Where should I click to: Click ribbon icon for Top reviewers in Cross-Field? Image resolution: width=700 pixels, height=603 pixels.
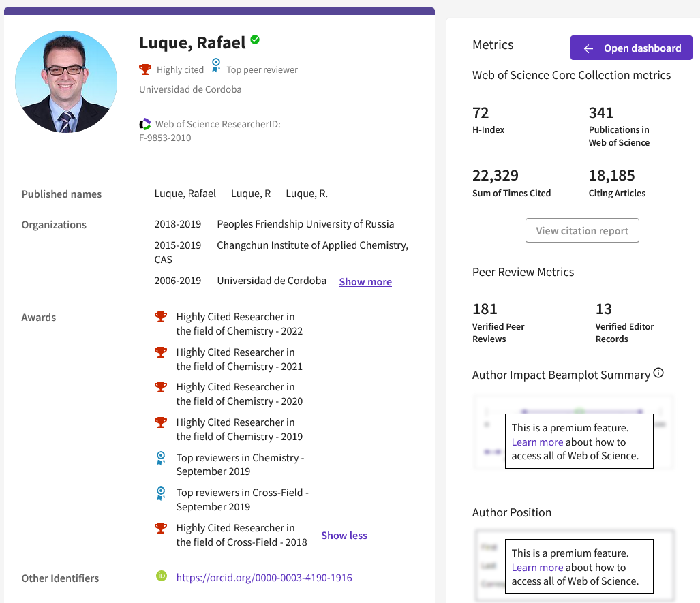tap(161, 493)
